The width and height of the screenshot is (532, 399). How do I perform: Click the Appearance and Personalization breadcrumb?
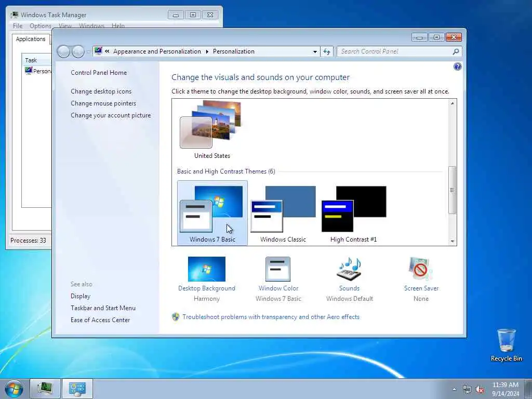pos(157,51)
